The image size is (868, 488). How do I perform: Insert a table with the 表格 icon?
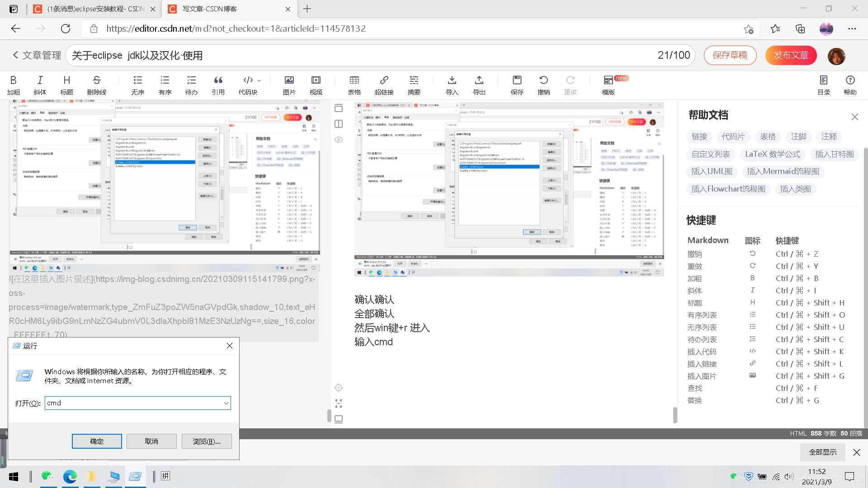(354, 85)
